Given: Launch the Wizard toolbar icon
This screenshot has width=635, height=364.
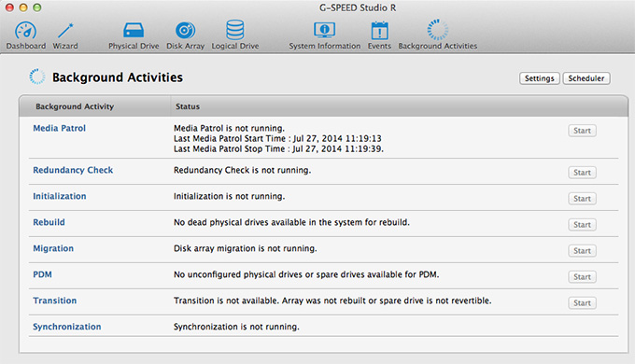Looking at the screenshot, I should coord(65,35).
